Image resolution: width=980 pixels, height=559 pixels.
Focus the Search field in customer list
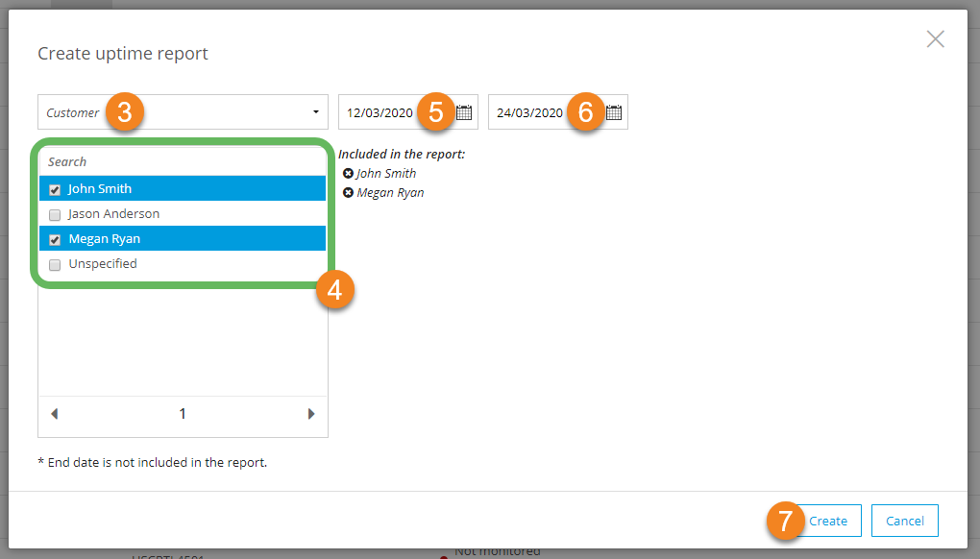click(183, 162)
